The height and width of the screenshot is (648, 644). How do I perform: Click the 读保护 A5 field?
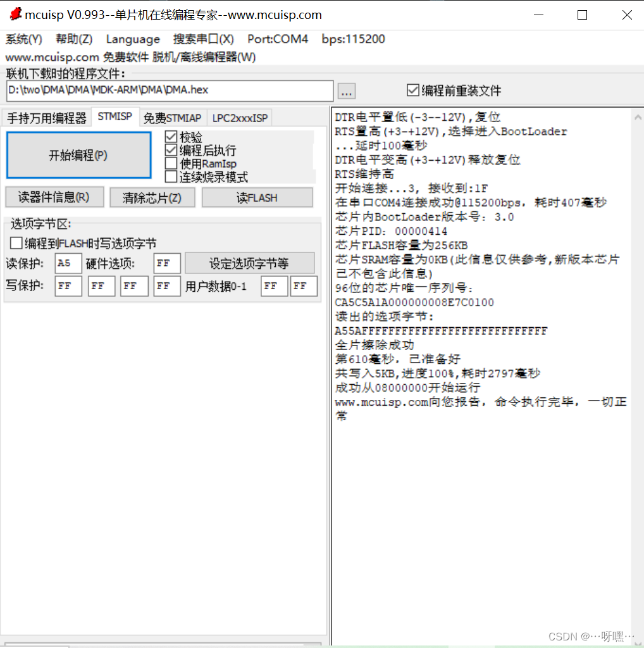[68, 263]
